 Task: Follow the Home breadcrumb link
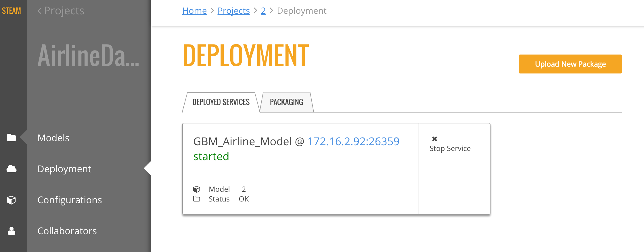194,11
